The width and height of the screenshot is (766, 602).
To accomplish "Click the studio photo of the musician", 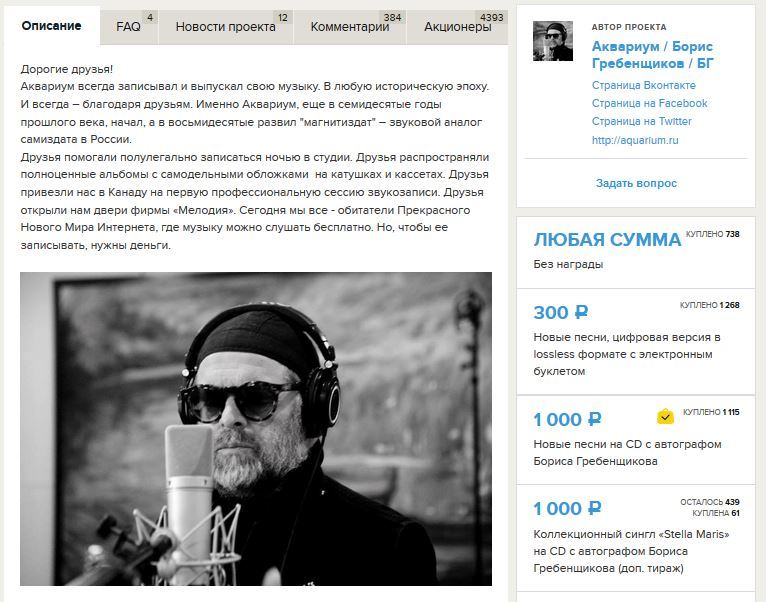I will coord(255,429).
